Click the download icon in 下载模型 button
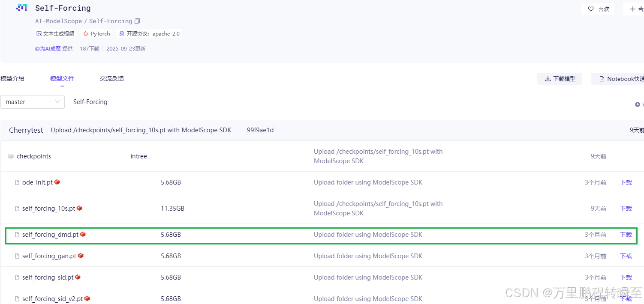 point(548,79)
